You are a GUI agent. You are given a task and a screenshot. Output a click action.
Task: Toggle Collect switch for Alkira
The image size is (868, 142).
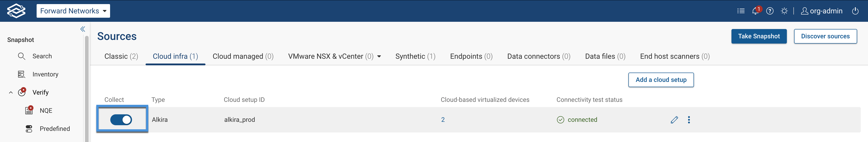pos(121,120)
